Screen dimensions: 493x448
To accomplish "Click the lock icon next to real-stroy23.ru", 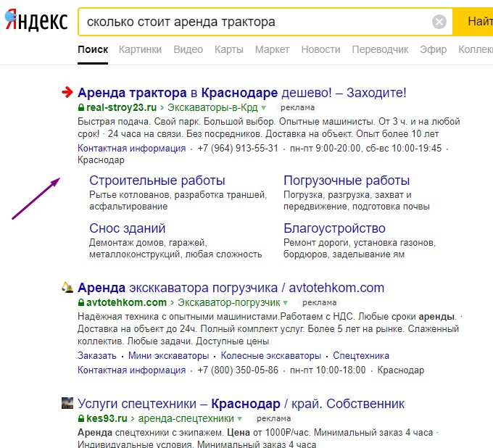I will click(81, 107).
